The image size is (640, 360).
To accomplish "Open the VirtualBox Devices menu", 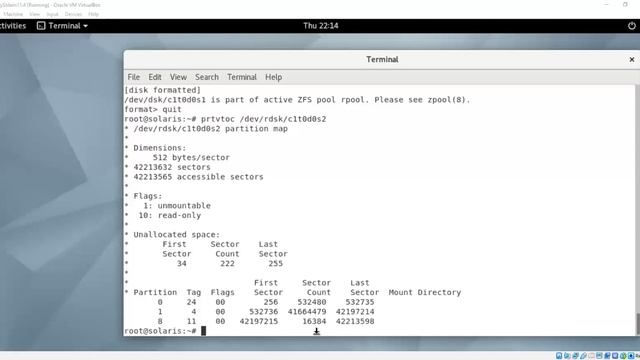I will [73, 14].
